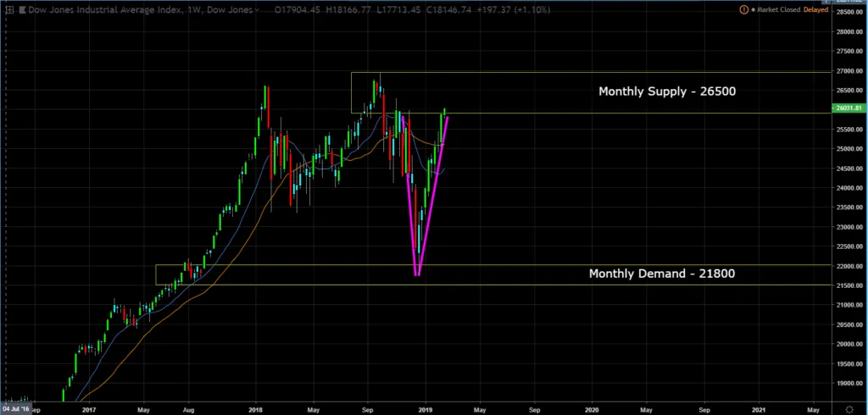Viewport: 868px width, 415px height.
Task: Click the low value L17713.45
Action: [x=398, y=10]
